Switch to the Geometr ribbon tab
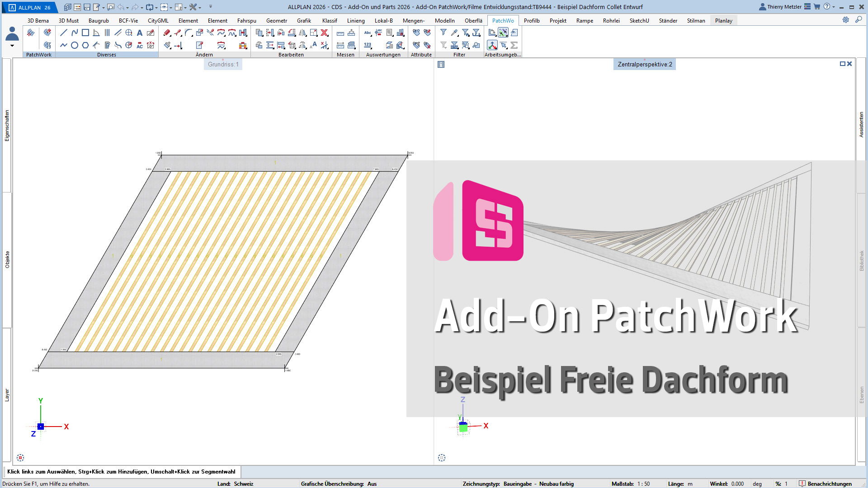 click(276, 20)
